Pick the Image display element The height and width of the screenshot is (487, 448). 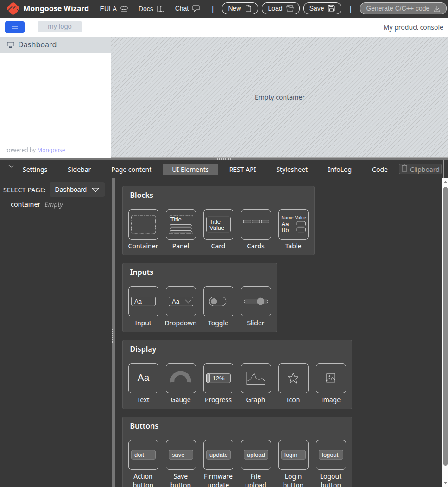click(x=330, y=378)
